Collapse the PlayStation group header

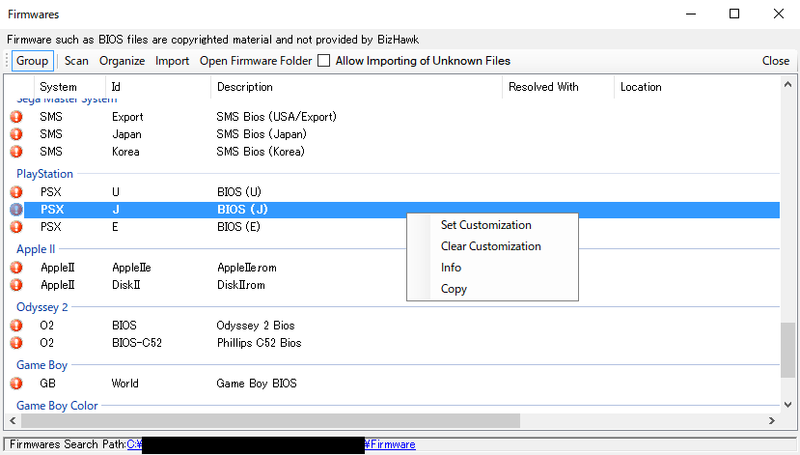pos(45,174)
